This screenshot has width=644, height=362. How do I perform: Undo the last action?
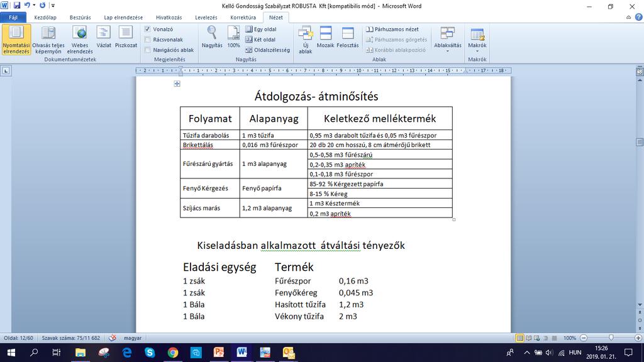[x=27, y=6]
